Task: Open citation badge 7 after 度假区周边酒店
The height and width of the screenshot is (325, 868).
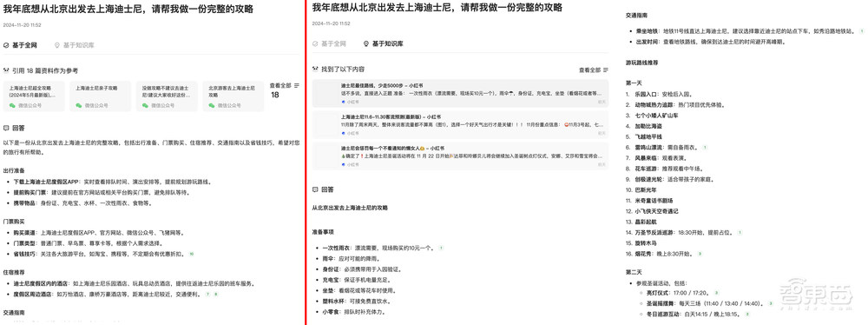Action: click(x=208, y=294)
